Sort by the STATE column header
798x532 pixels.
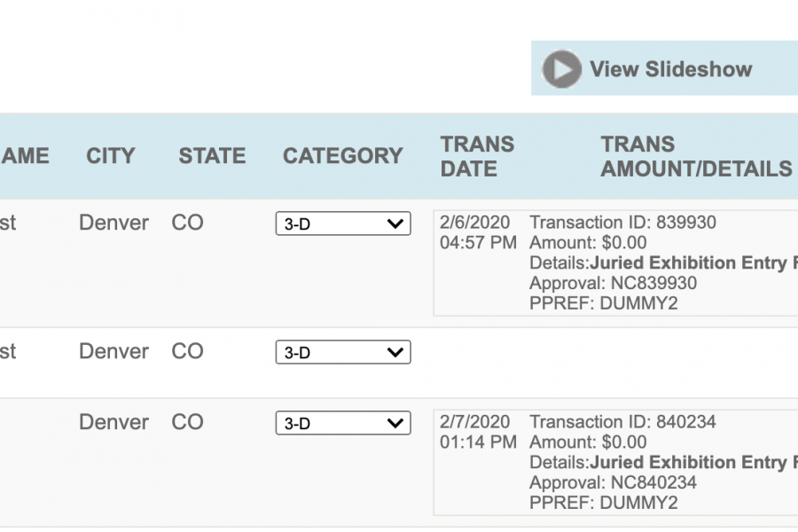(x=212, y=156)
